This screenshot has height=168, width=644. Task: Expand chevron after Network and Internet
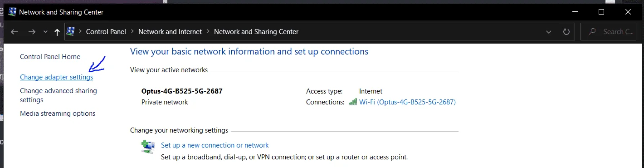click(208, 32)
